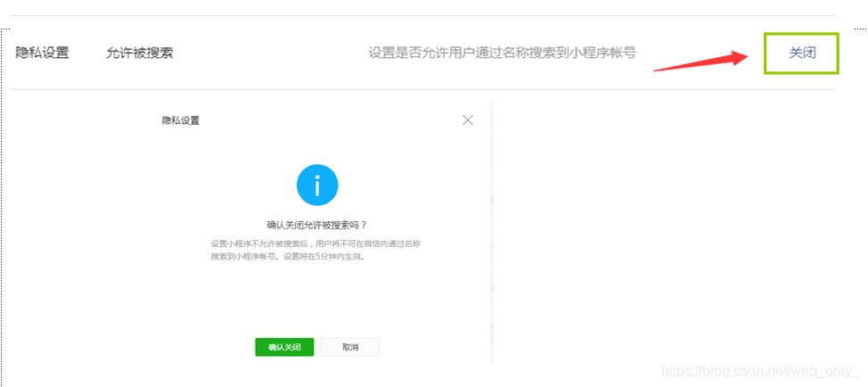
Task: Close the 隐私设置 dialog with X
Action: click(468, 120)
